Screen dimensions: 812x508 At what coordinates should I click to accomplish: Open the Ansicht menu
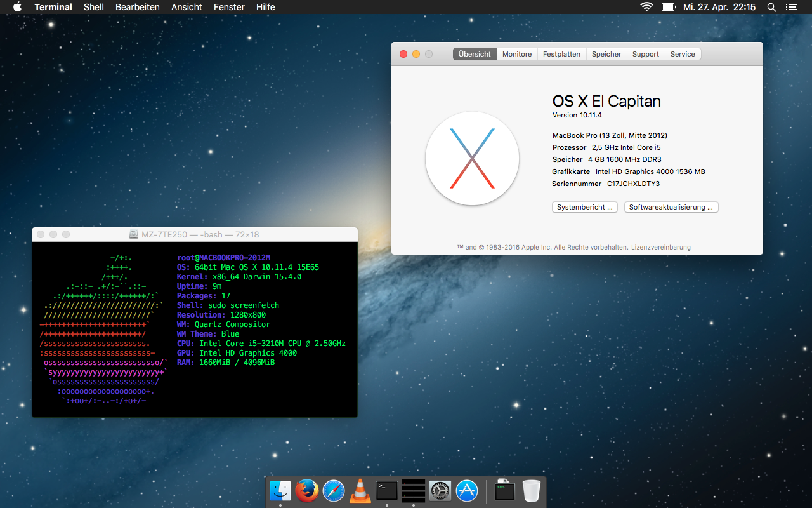click(187, 7)
